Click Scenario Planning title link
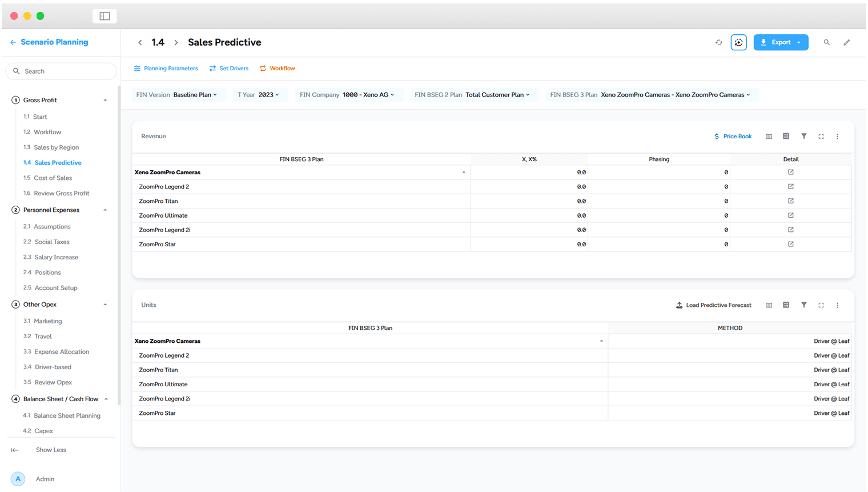Image resolution: width=868 pixels, height=492 pixels. [x=54, y=42]
